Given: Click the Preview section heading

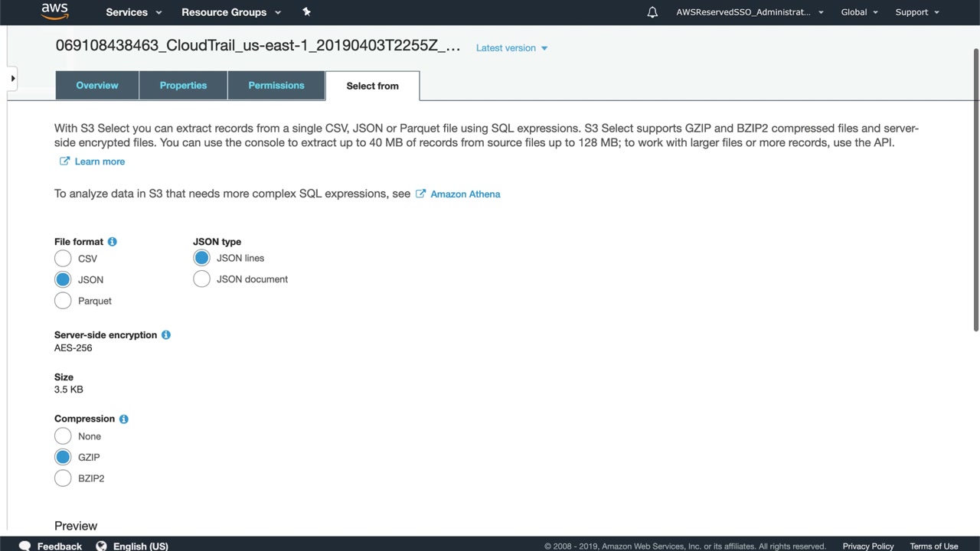Looking at the screenshot, I should click(76, 526).
